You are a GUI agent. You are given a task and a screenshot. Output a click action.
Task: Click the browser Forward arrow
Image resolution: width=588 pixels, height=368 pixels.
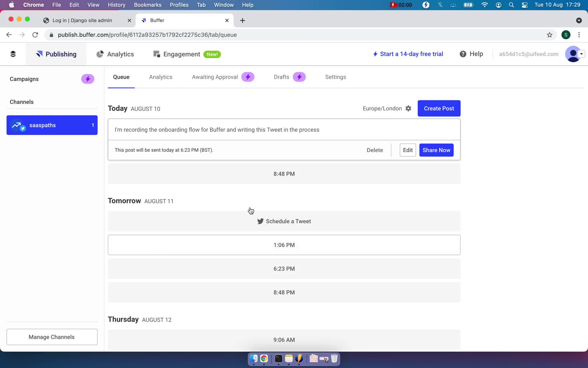point(22,35)
